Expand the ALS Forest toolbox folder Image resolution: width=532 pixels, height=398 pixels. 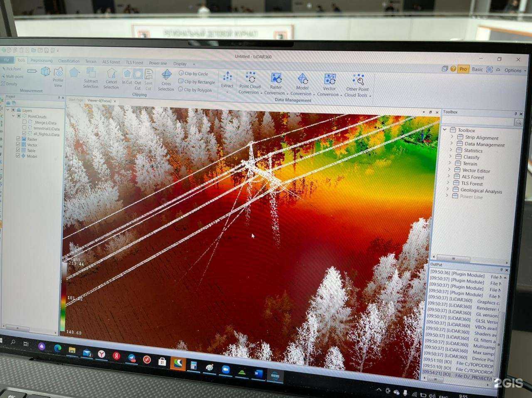click(x=449, y=176)
